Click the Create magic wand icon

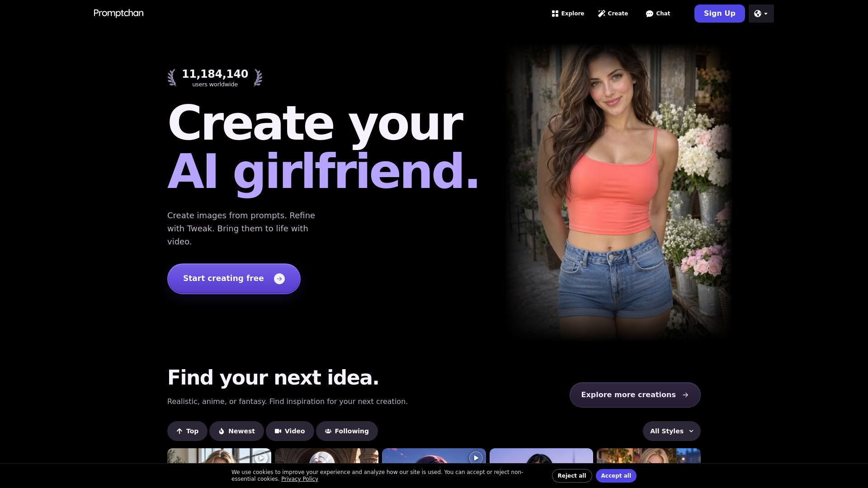tap(601, 14)
